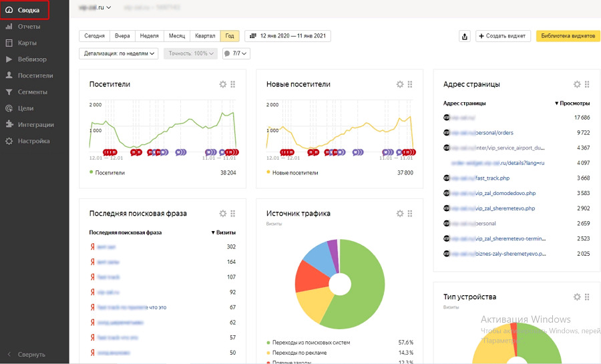Select the Квартал period tab
Viewport: 601px width, 364px height.
(205, 36)
